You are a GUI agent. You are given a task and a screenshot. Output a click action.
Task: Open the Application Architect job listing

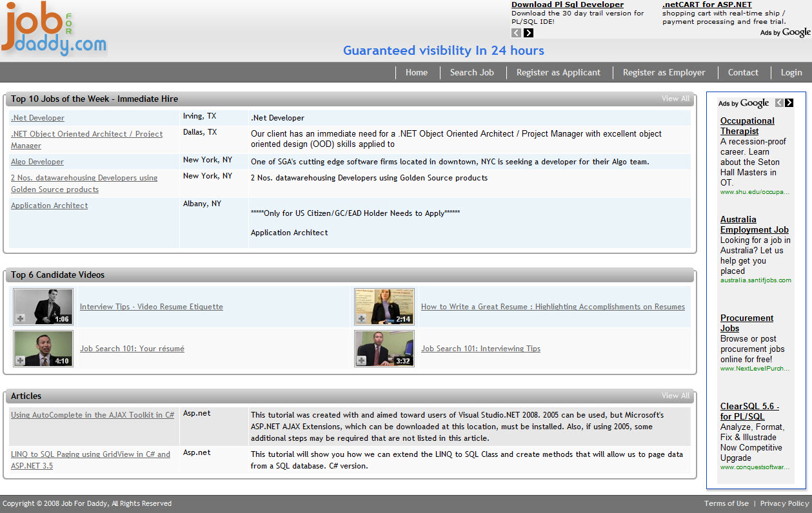click(49, 206)
